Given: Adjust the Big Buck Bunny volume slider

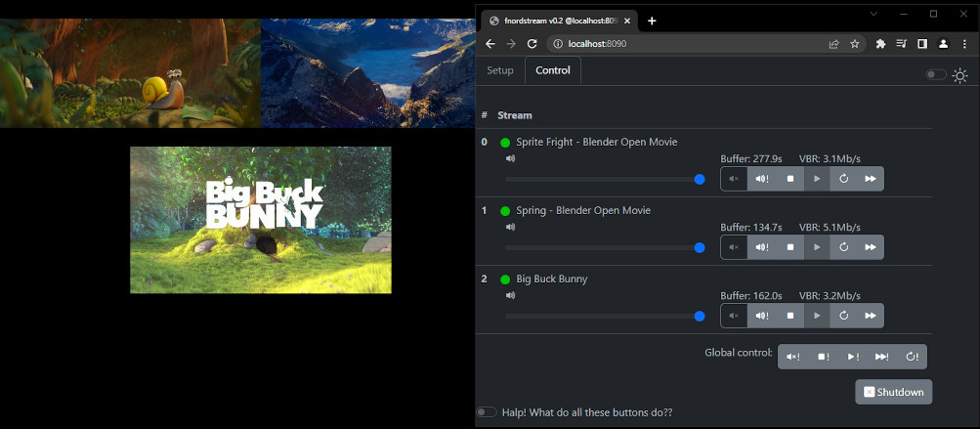Looking at the screenshot, I should point(605,317).
